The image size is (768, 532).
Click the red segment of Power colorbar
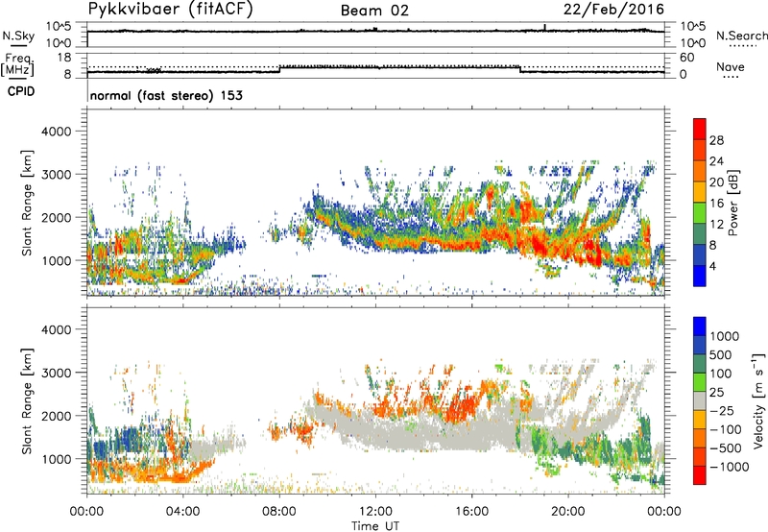[x=700, y=129]
